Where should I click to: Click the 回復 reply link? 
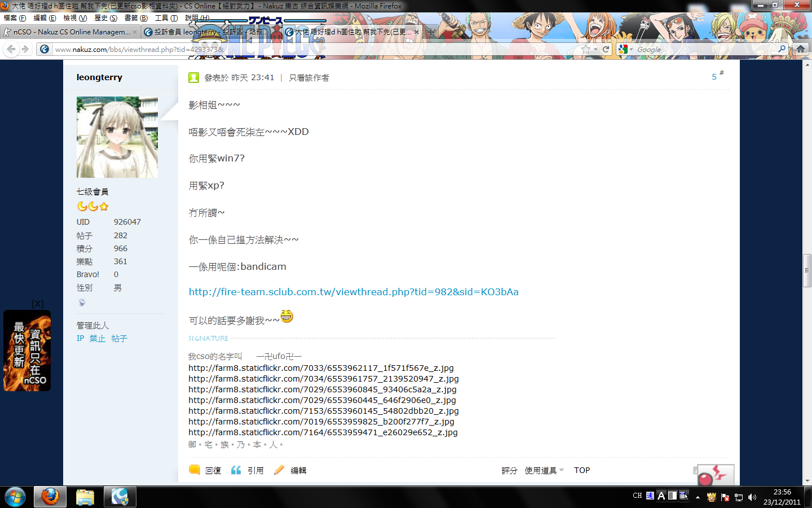click(x=213, y=470)
